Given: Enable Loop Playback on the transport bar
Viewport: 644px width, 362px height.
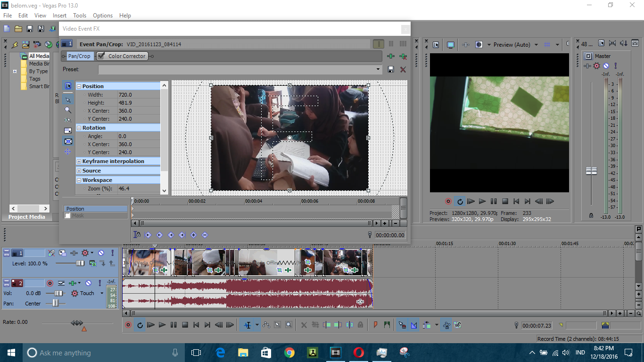Looking at the screenshot, I should tap(140, 325).
